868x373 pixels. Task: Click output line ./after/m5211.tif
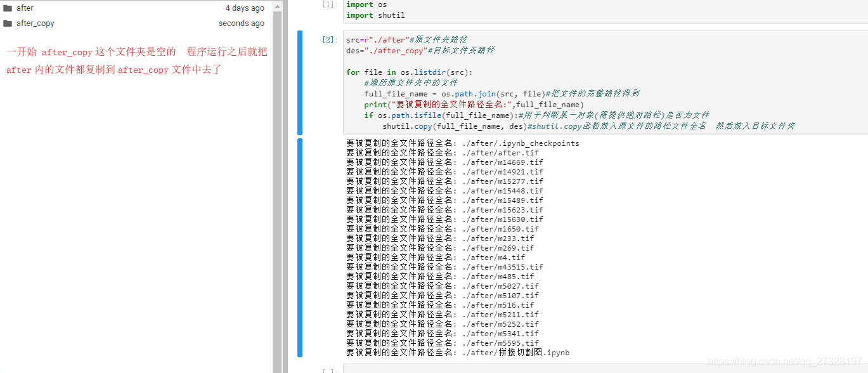tap(443, 315)
